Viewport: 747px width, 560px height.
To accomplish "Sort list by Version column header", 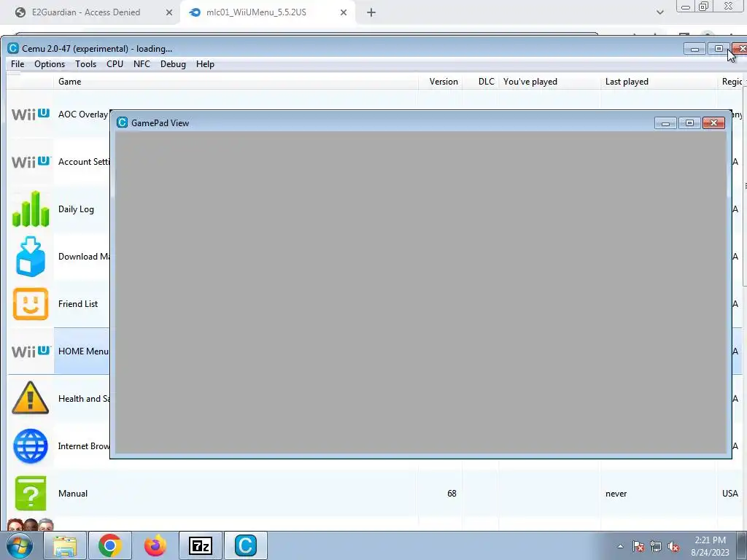I will 444,82.
